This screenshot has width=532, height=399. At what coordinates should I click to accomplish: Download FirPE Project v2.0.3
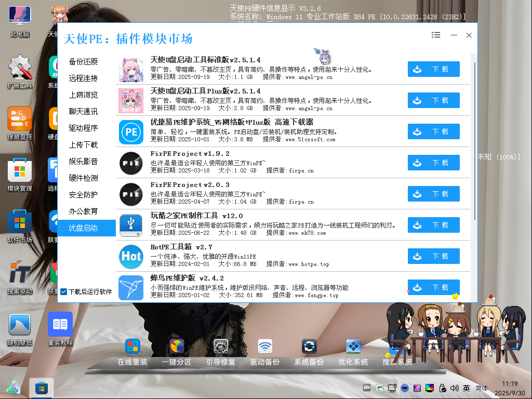[433, 194]
